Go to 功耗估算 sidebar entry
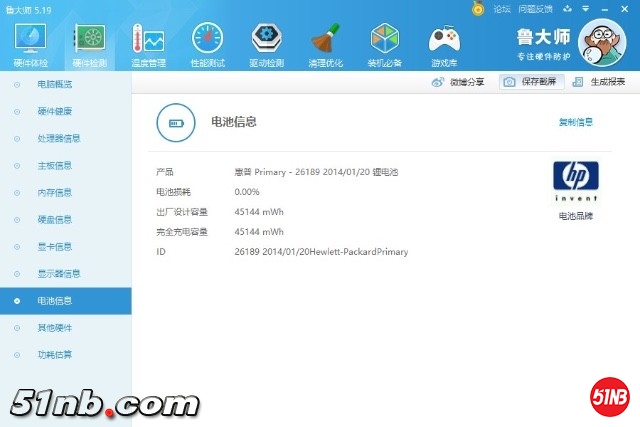 tap(54, 354)
